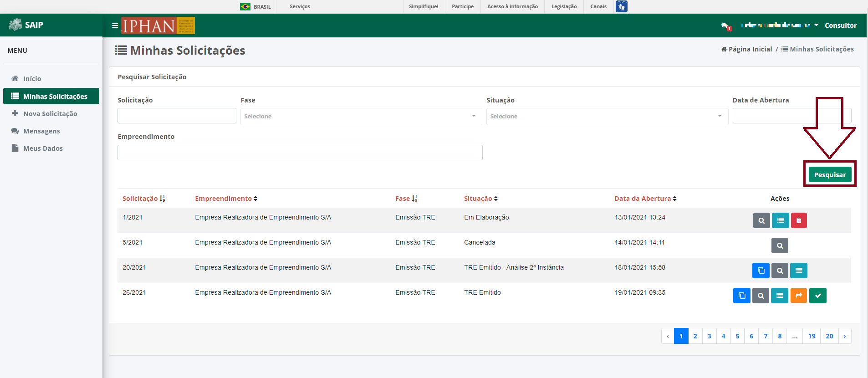Click the Solicitação input field

pyautogui.click(x=177, y=116)
